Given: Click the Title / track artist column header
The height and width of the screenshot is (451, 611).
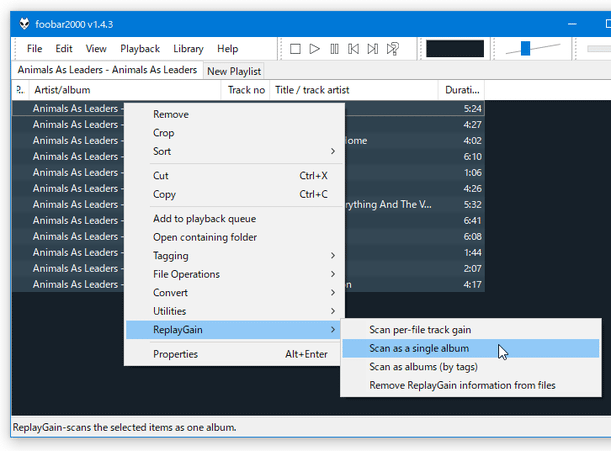Looking at the screenshot, I should [x=354, y=90].
